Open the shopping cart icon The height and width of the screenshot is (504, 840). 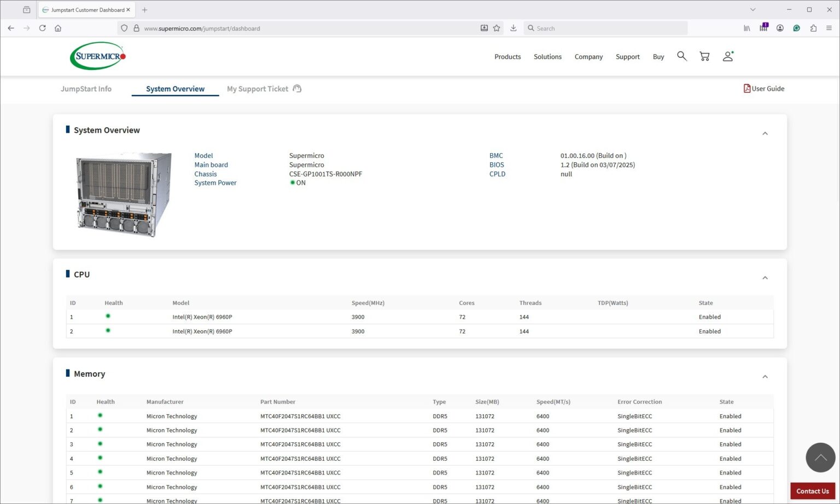(x=704, y=56)
